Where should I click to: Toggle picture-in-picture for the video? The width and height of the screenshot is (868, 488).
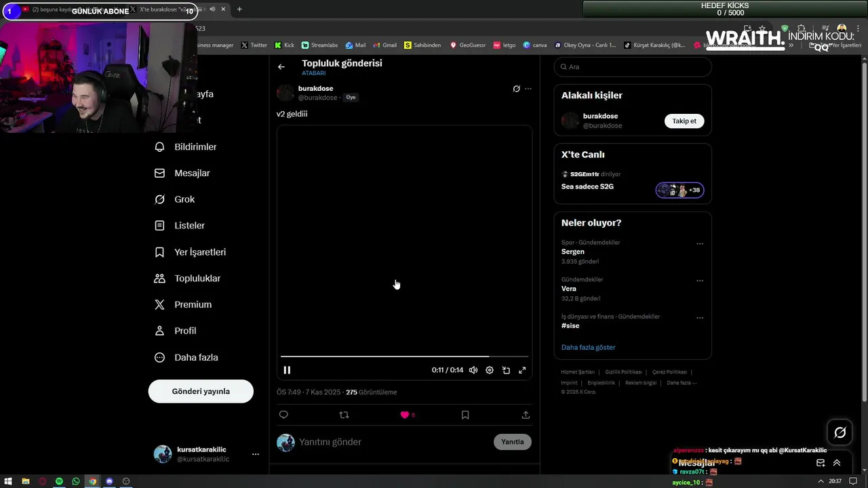click(x=506, y=370)
